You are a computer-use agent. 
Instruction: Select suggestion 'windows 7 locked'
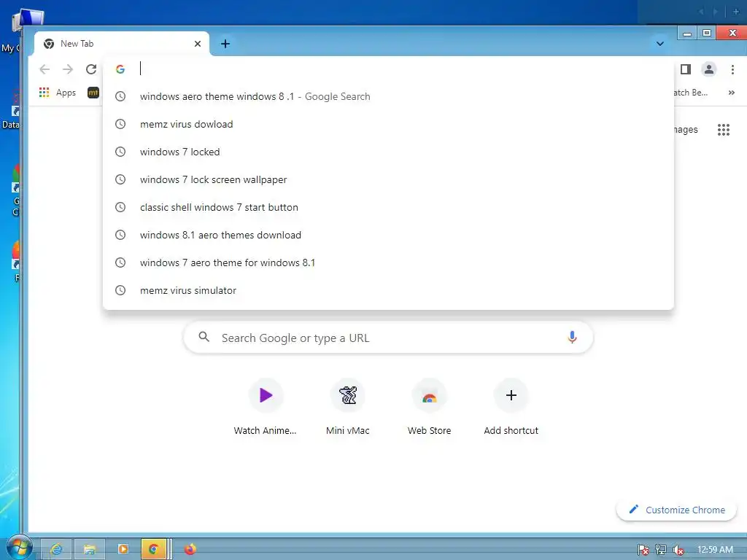click(388, 152)
